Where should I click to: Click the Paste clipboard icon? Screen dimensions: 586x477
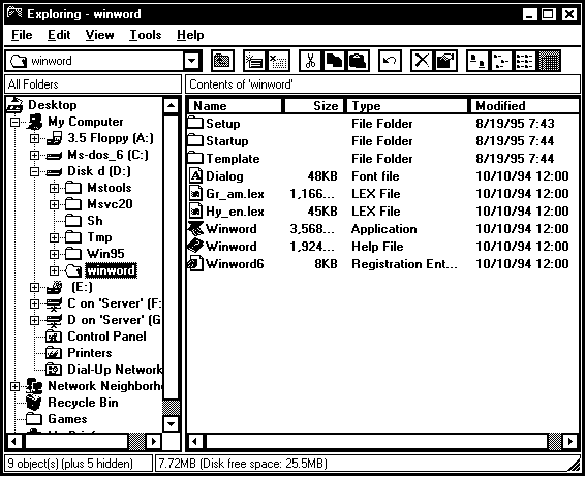pyautogui.click(x=358, y=61)
